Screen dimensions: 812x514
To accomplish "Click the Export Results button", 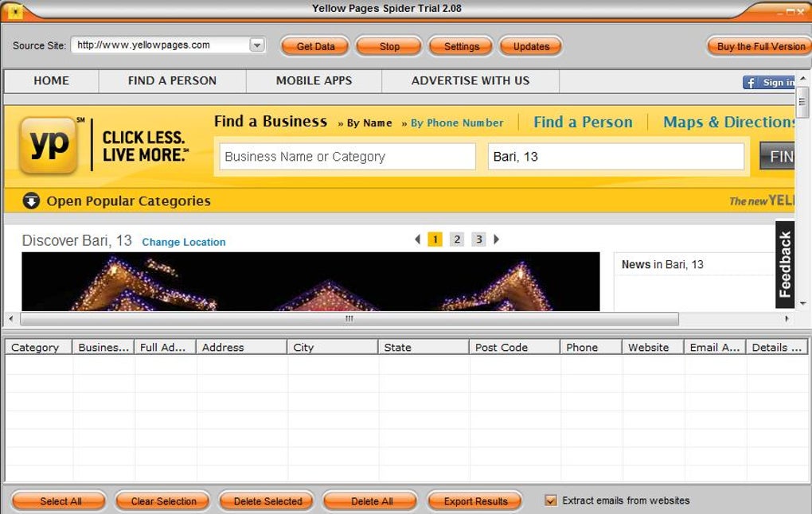I will [x=475, y=501].
